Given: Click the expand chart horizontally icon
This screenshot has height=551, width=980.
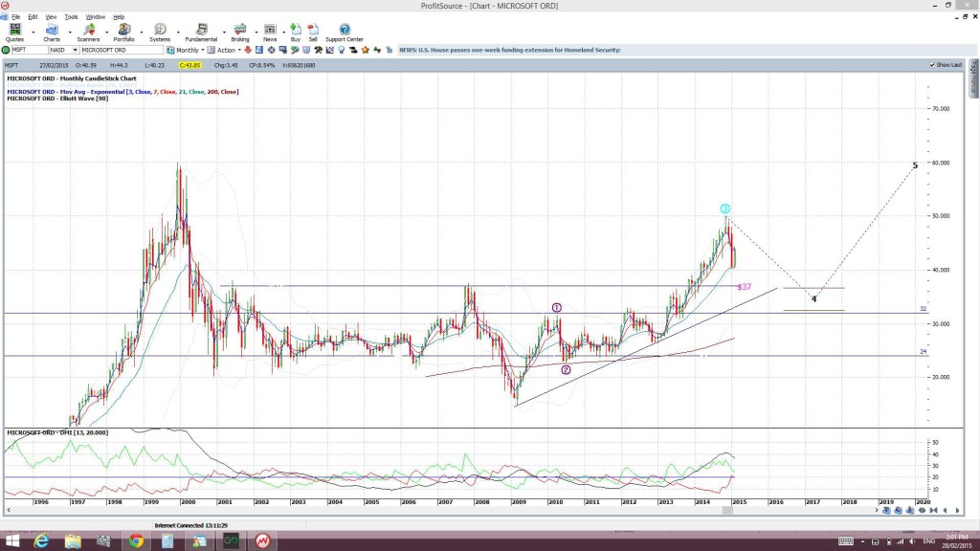Looking at the screenshot, I should pos(922,511).
